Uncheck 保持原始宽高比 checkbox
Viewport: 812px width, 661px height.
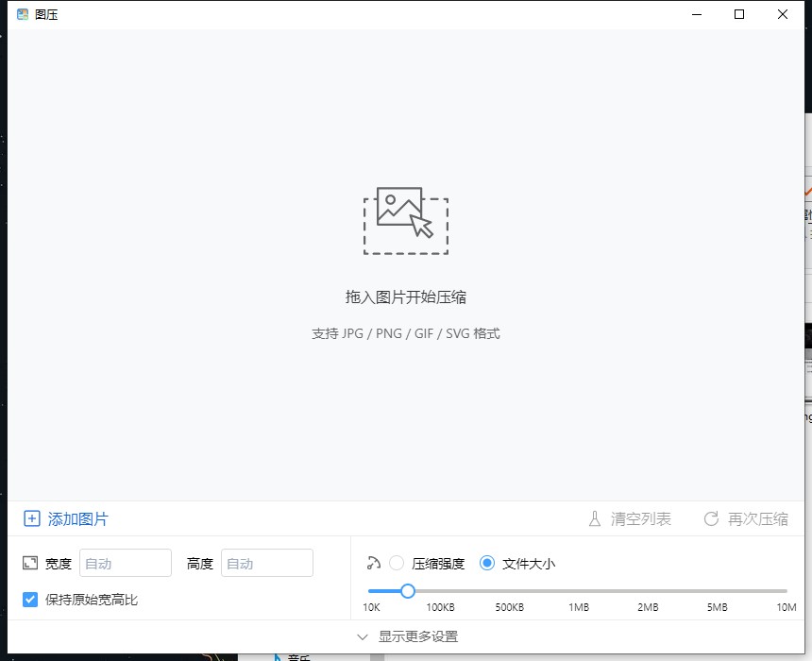[x=30, y=599]
